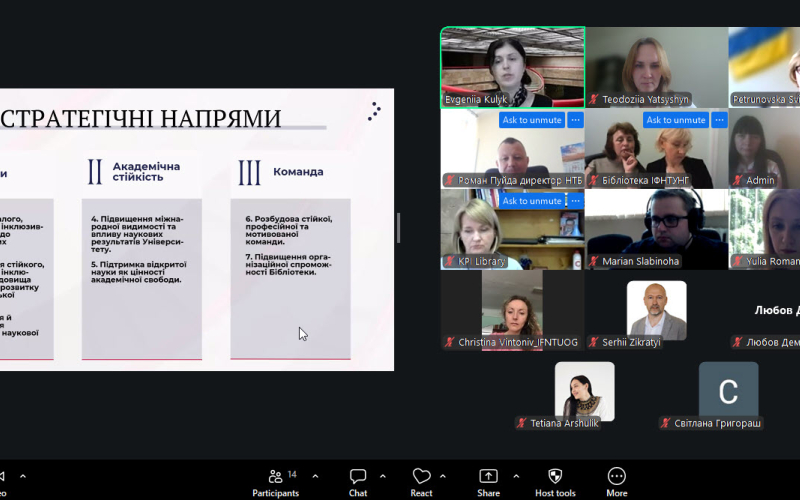
Task: Click muted mic icon for Admin
Action: (x=737, y=180)
